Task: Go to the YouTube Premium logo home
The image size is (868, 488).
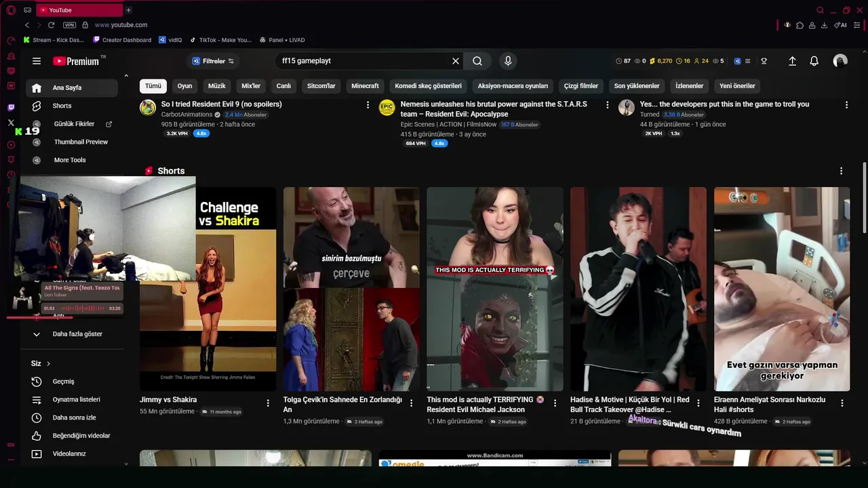Action: pyautogui.click(x=76, y=61)
